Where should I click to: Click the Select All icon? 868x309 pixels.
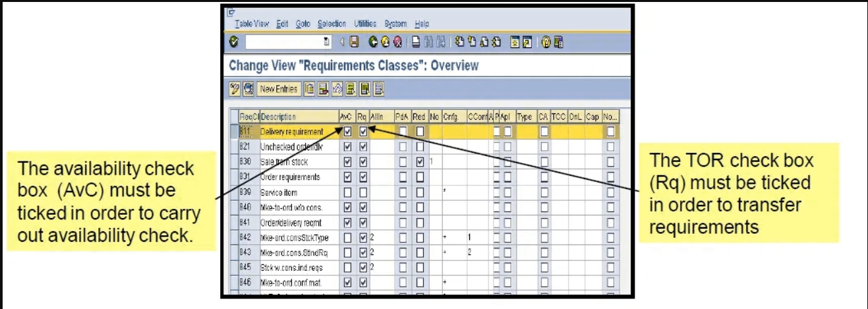tap(351, 88)
